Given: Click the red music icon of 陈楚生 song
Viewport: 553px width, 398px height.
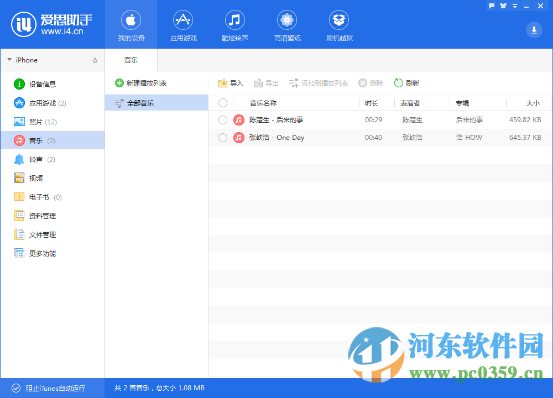Looking at the screenshot, I should 239,120.
